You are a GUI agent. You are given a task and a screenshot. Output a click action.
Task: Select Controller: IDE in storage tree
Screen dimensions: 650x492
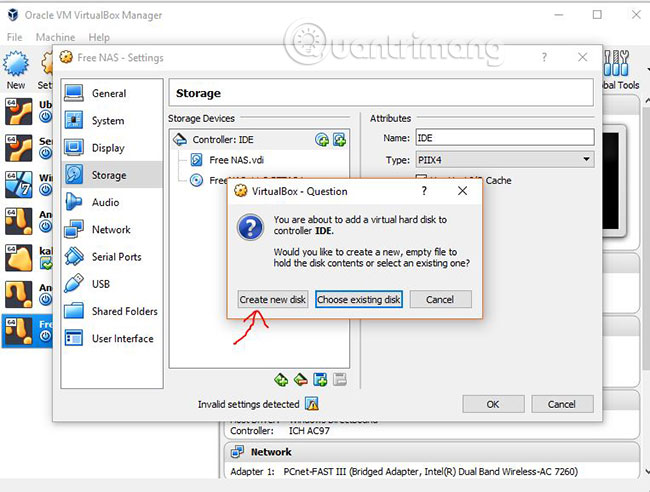click(x=259, y=140)
